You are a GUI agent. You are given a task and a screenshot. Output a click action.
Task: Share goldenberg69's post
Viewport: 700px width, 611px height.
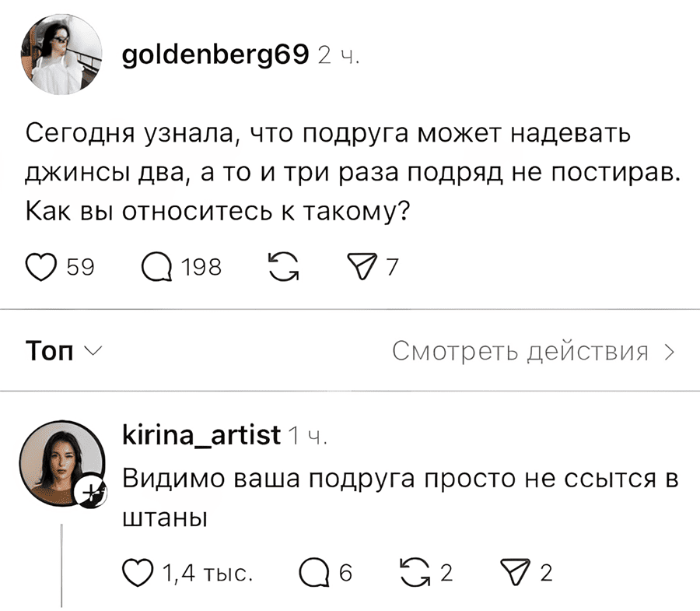[362, 266]
